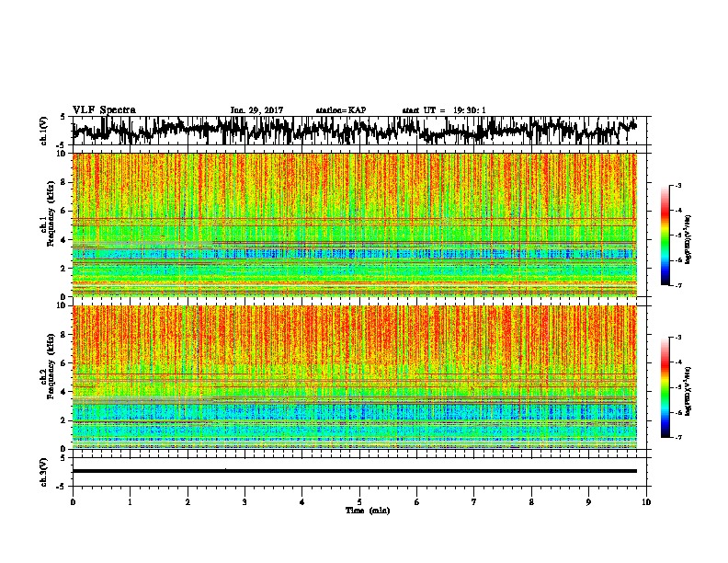728x563 pixels.
Task: Click inside the ch.1 spectrogram panel
Action: click(x=355, y=224)
